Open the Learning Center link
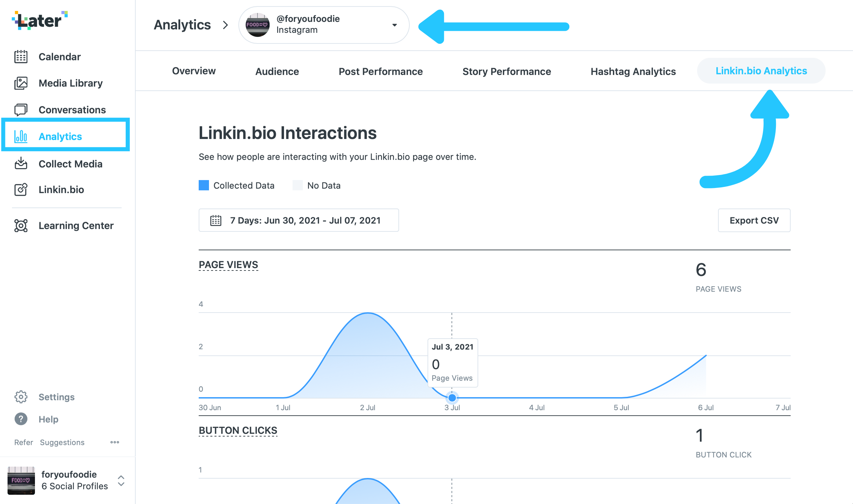This screenshot has height=504, width=853. (76, 226)
